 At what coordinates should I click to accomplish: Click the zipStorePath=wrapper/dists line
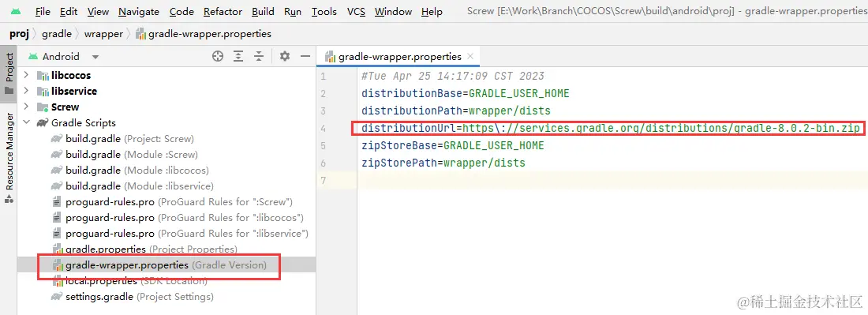[443, 163]
